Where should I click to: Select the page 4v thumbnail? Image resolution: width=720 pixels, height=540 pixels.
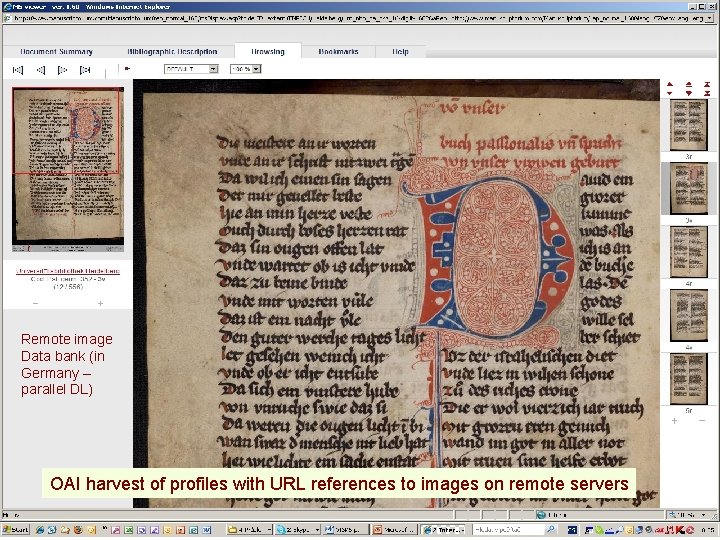(688, 315)
